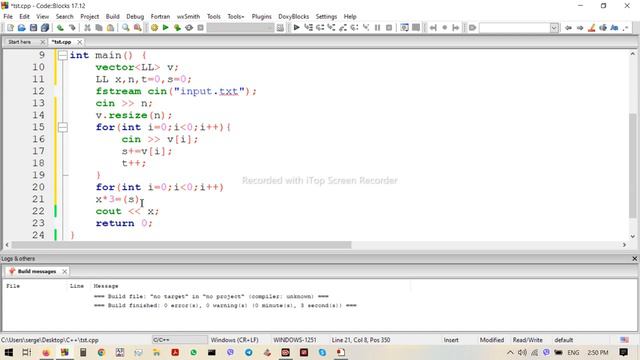
Task: Close the Logs & others panel
Action: point(635,259)
